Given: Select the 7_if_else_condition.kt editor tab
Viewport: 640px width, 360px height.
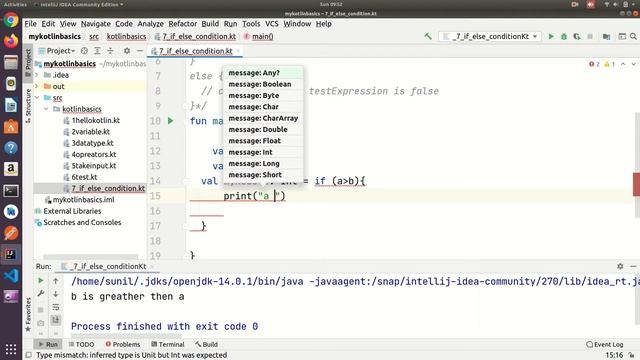Looking at the screenshot, I should 195,51.
